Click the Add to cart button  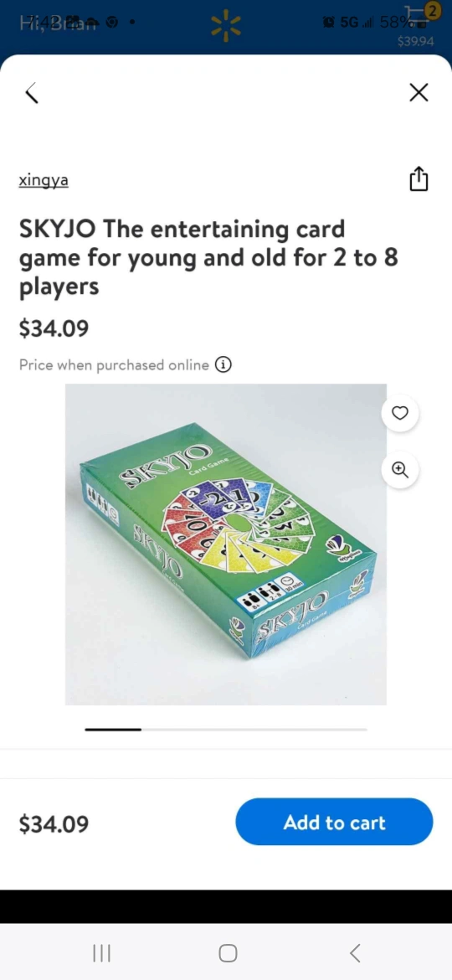point(334,822)
